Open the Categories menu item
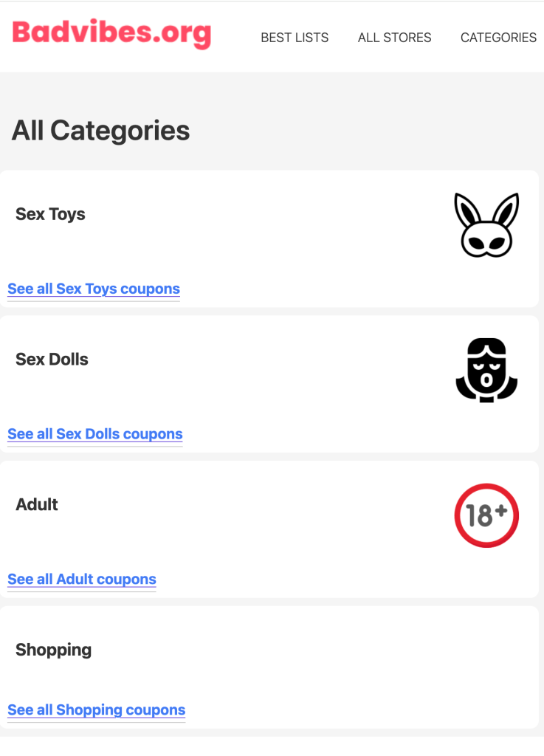This screenshot has width=544, height=756. (498, 38)
